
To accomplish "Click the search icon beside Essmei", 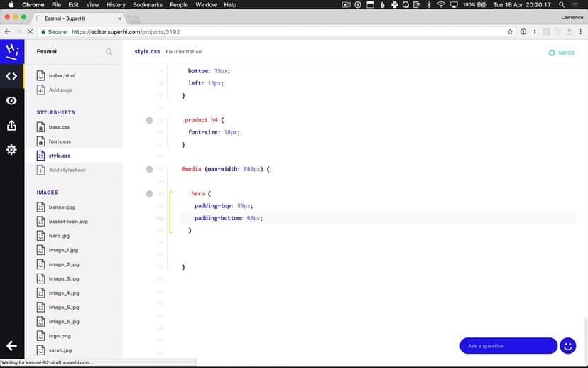I will pos(109,52).
